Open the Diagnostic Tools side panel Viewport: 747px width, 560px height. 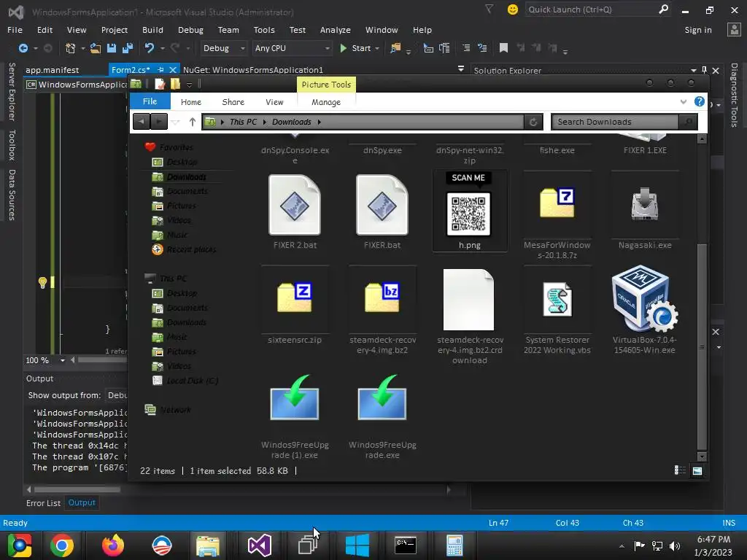coord(734,96)
